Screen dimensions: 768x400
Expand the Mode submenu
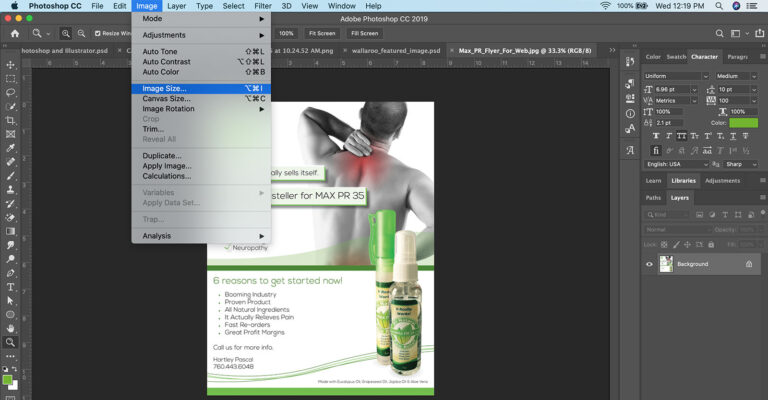[x=201, y=19]
